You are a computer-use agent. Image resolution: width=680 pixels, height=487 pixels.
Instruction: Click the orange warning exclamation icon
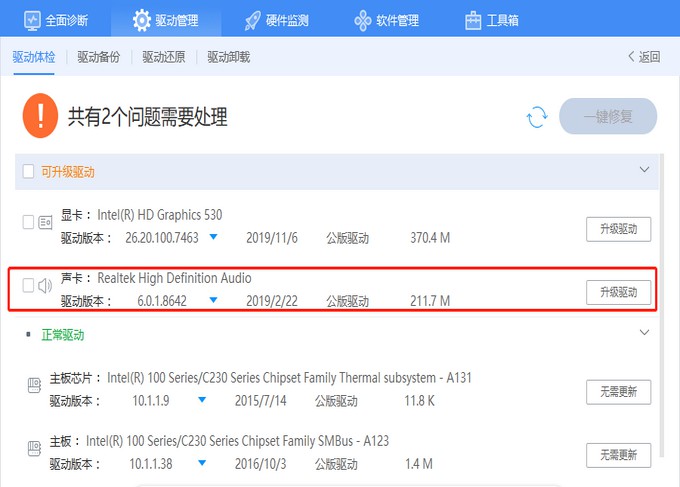pyautogui.click(x=40, y=116)
